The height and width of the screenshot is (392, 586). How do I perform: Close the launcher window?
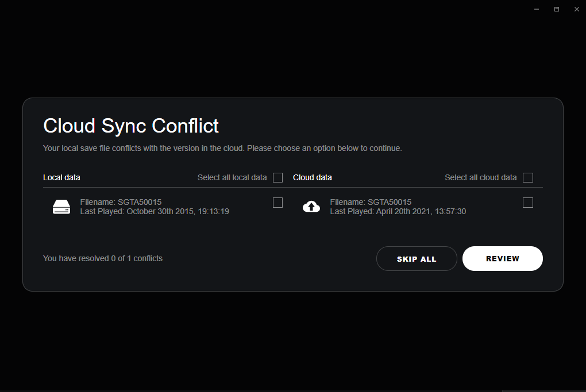577,9
